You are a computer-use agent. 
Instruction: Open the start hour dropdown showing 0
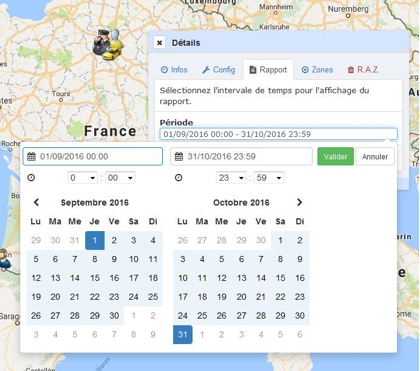pos(82,178)
